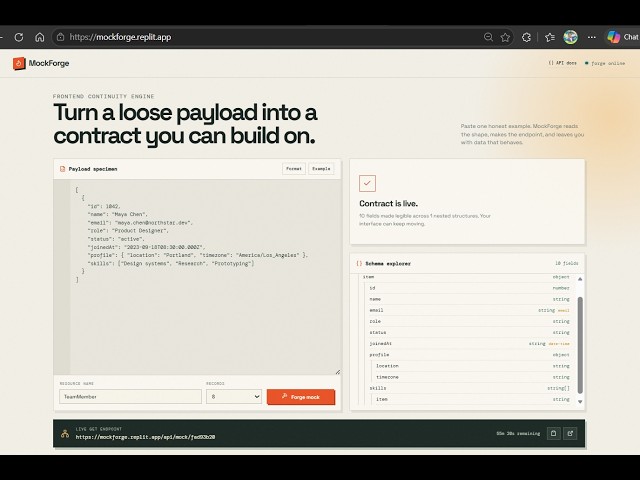Open the browser profile avatar
This screenshot has width=640, height=480.
pyautogui.click(x=571, y=37)
